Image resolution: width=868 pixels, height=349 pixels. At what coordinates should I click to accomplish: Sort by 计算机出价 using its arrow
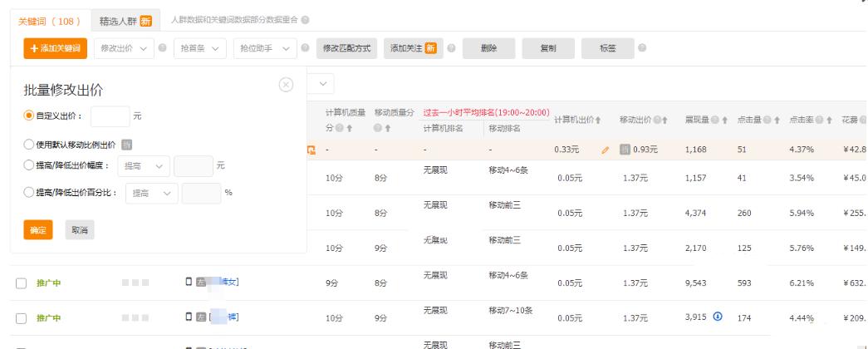[x=598, y=120]
